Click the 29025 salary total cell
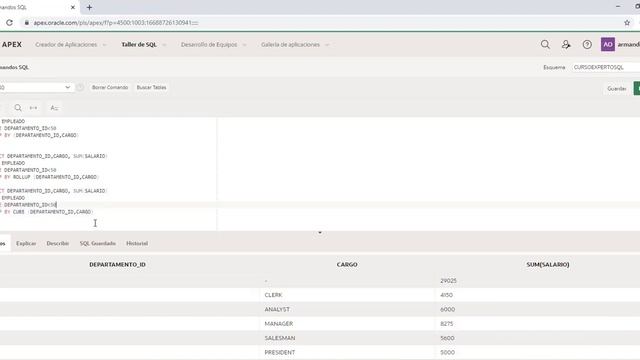This screenshot has height=360, width=640. pyautogui.click(x=448, y=281)
